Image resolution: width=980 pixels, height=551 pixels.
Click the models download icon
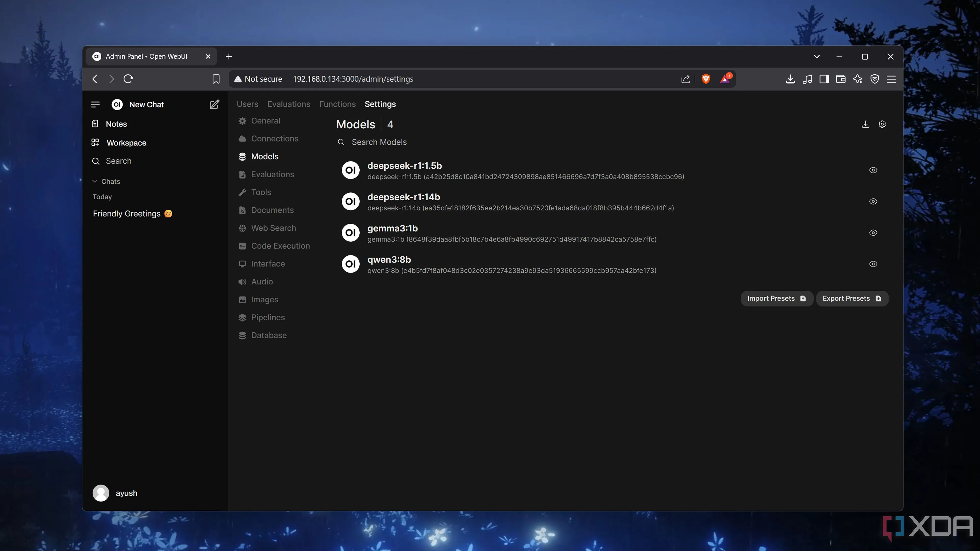865,124
